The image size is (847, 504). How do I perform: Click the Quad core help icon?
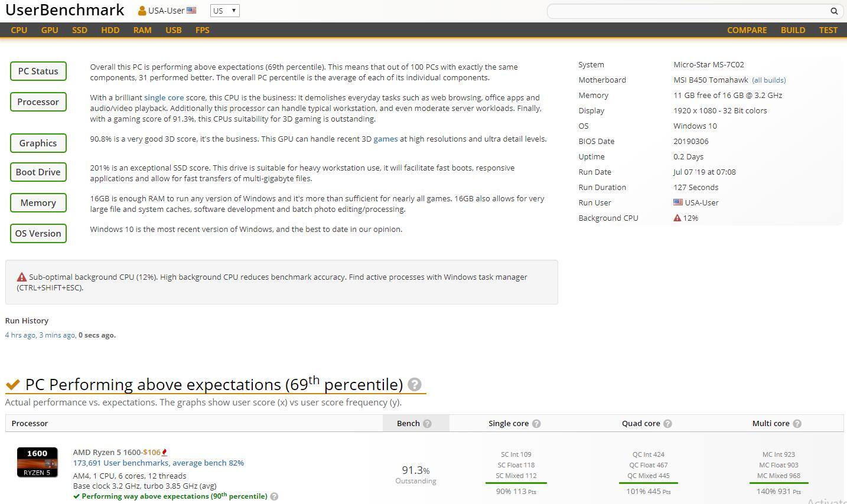(667, 424)
